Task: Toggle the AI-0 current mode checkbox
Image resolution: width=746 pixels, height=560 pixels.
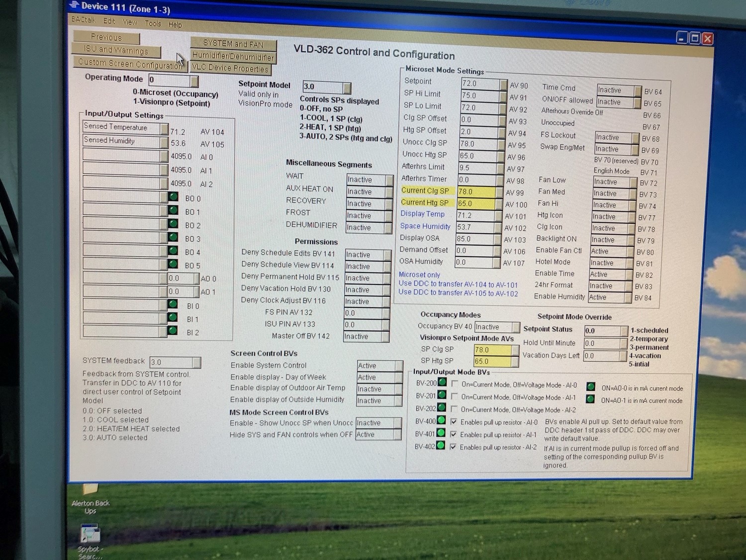Action: [x=455, y=384]
